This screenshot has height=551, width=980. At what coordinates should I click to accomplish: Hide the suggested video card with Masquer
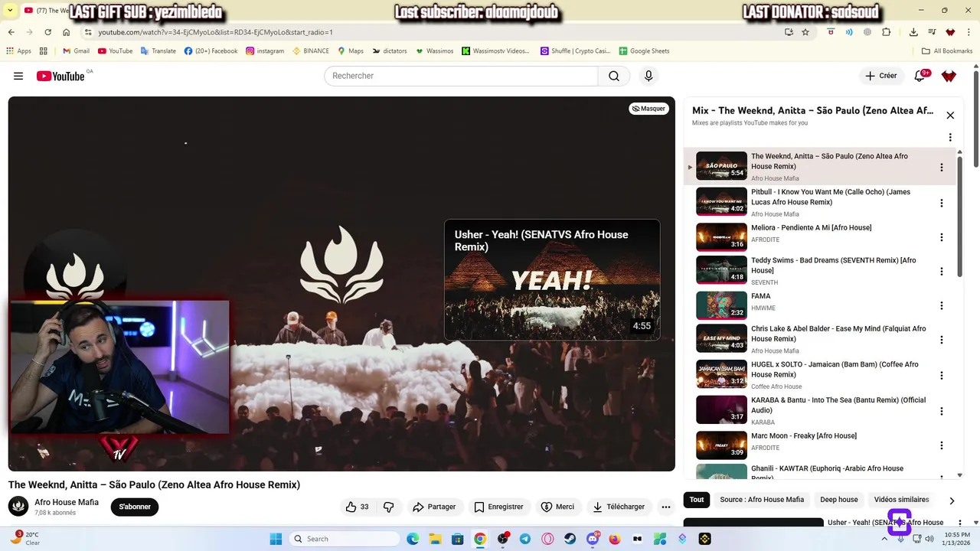coord(648,109)
